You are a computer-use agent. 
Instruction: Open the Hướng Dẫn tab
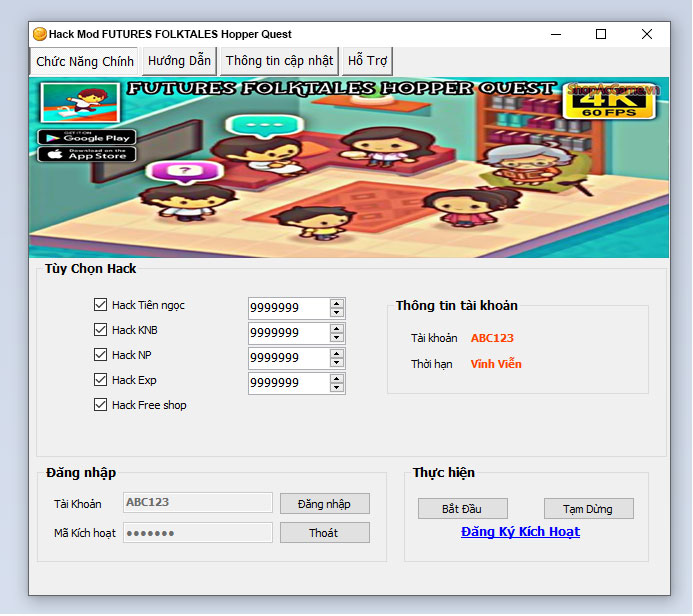179,61
